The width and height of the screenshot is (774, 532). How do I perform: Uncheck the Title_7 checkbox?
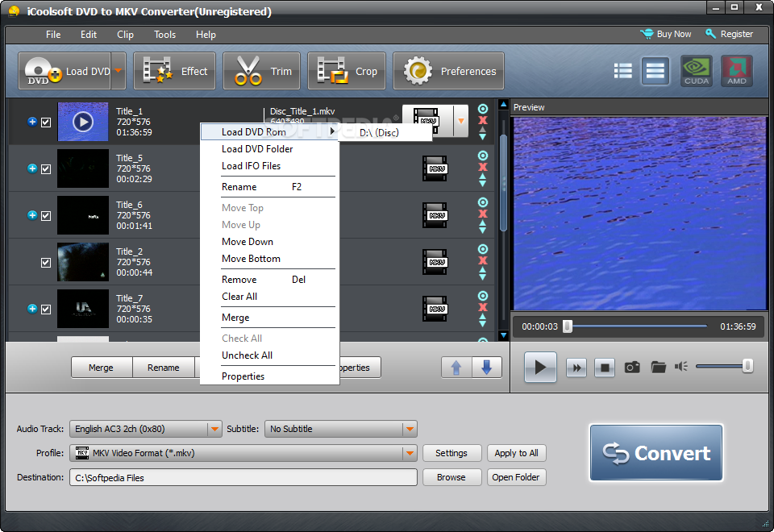click(x=46, y=309)
